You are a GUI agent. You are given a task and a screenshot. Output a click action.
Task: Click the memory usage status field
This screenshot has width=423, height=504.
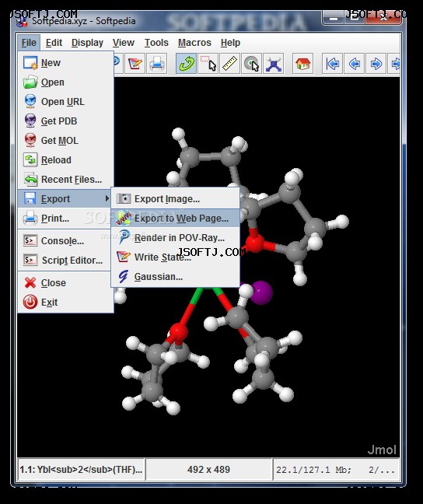click(336, 470)
